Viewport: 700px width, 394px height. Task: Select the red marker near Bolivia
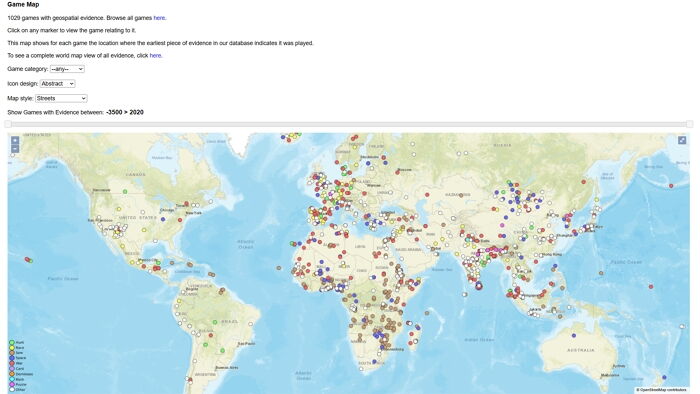pos(211,335)
